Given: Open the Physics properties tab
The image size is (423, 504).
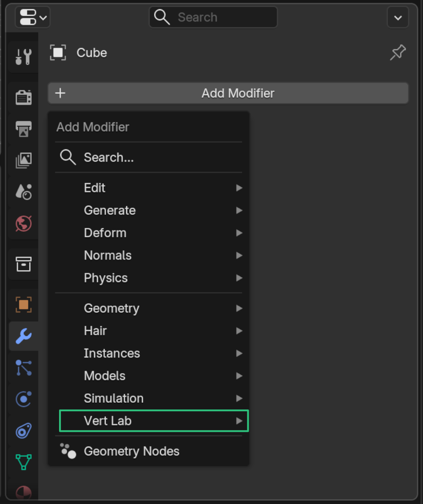Looking at the screenshot, I should (24, 399).
